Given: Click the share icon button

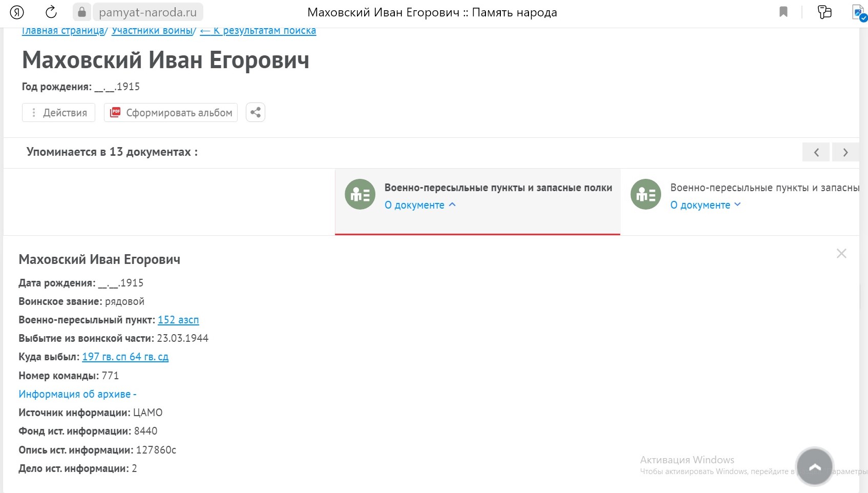Looking at the screenshot, I should click(256, 112).
